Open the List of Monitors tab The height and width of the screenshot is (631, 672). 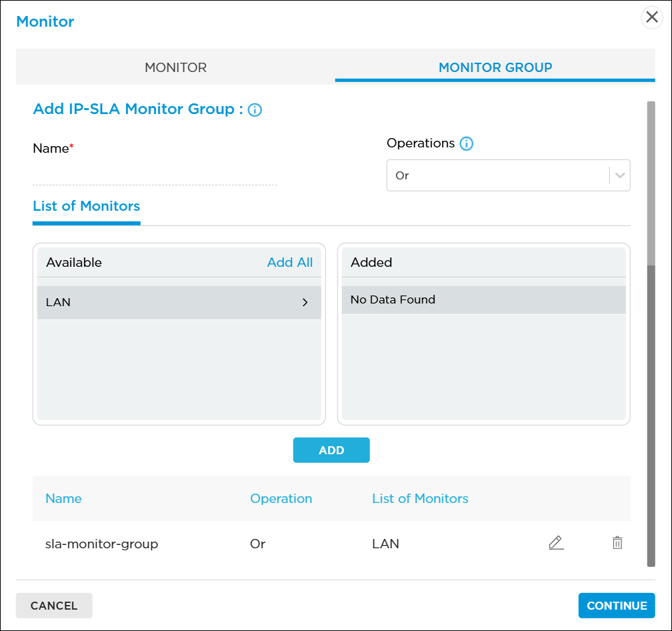[x=86, y=206]
